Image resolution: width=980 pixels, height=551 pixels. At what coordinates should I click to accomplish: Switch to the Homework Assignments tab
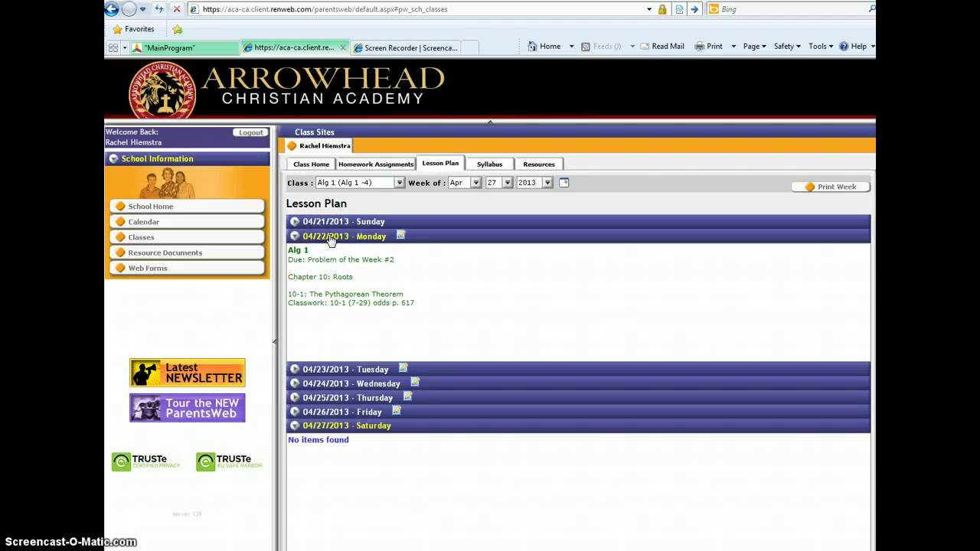(376, 164)
